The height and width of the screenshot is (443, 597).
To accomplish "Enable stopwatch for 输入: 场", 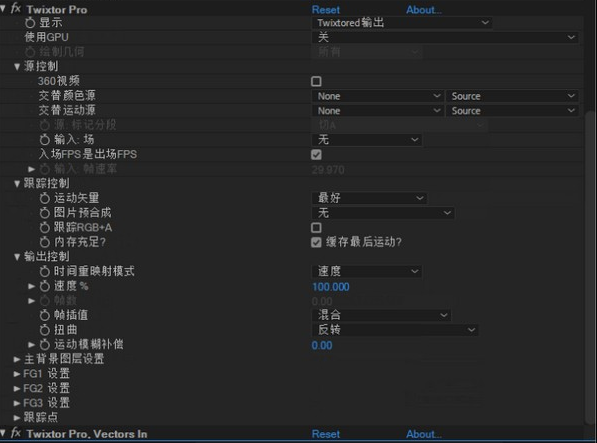I will tap(45, 140).
